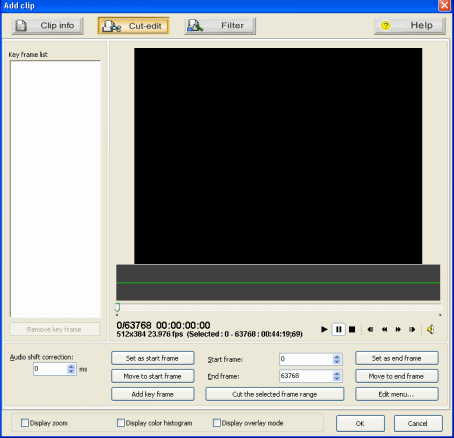Image resolution: width=454 pixels, height=438 pixels.
Task: Click the End frame input field
Action: (x=306, y=376)
